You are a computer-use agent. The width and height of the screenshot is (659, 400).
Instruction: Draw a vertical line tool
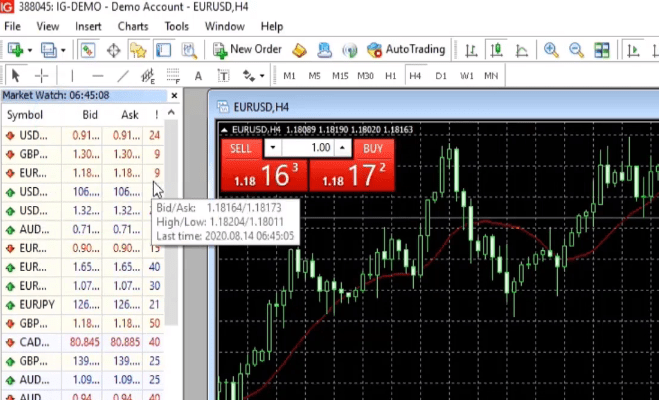click(x=72, y=75)
